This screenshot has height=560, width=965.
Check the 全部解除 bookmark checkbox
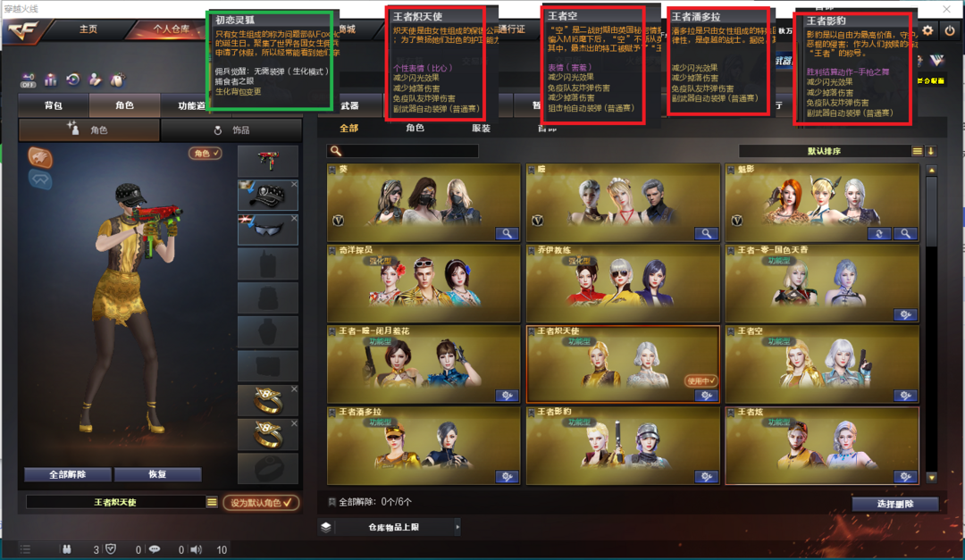point(332,502)
